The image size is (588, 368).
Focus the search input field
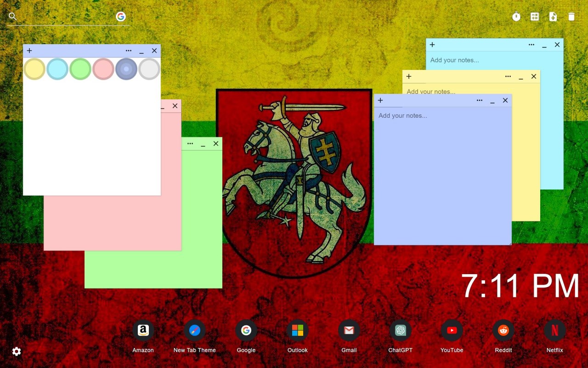click(x=67, y=17)
